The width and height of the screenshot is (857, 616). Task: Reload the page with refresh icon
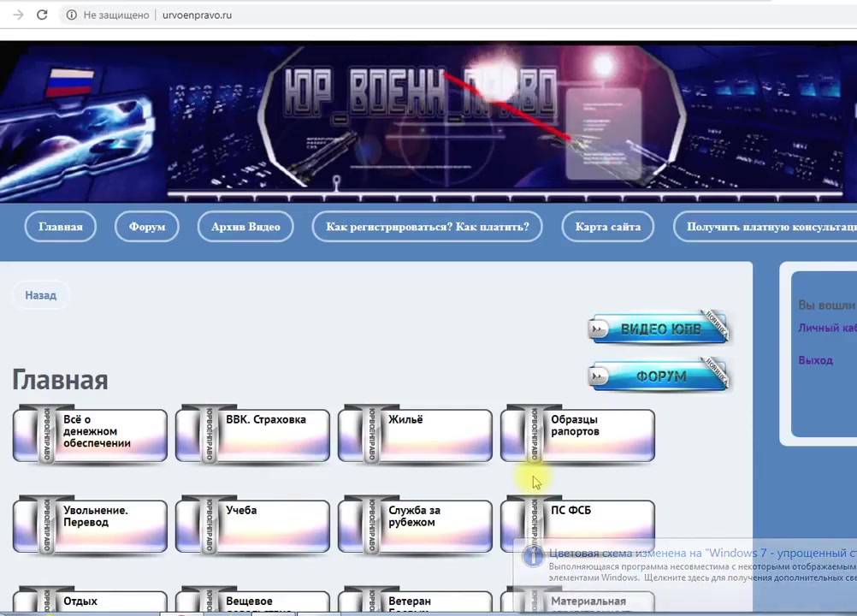pos(42,15)
